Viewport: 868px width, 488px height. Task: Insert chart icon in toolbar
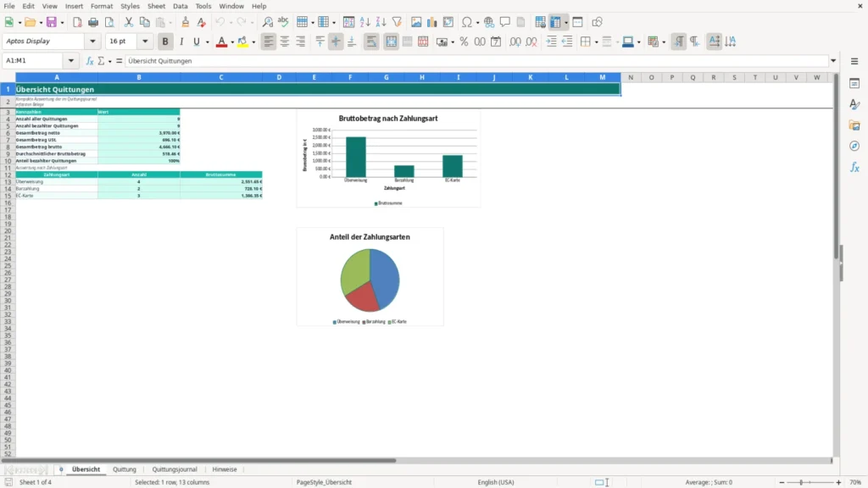pos(431,22)
